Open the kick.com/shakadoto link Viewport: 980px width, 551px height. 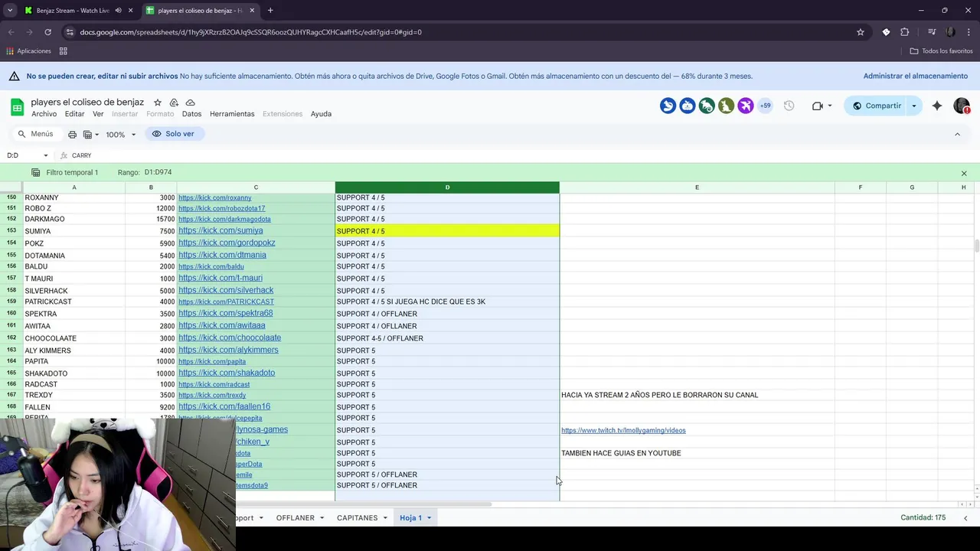click(227, 373)
